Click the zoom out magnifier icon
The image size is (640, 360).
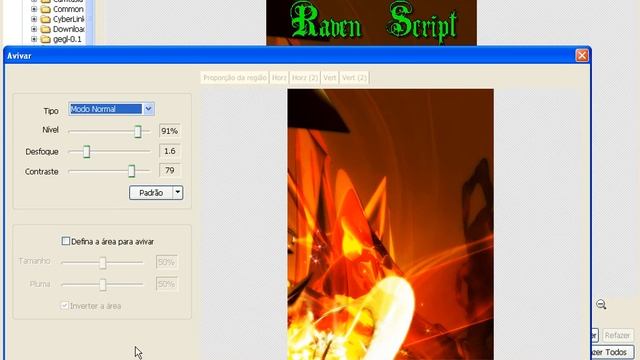click(x=601, y=304)
